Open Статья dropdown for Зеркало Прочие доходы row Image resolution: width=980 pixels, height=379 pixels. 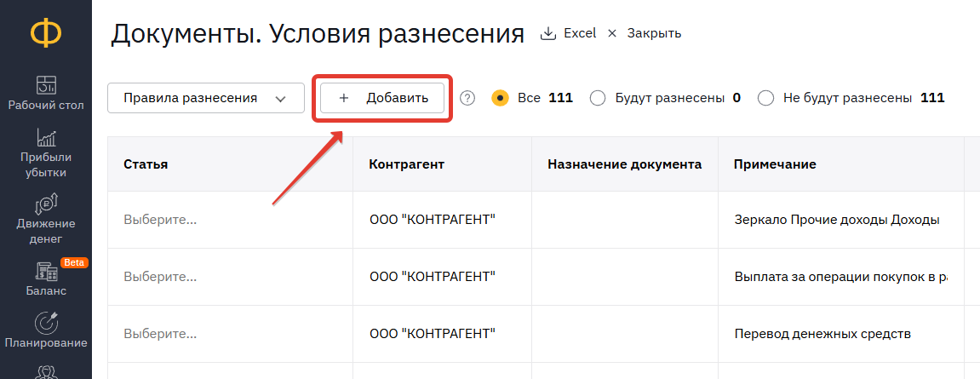230,220
